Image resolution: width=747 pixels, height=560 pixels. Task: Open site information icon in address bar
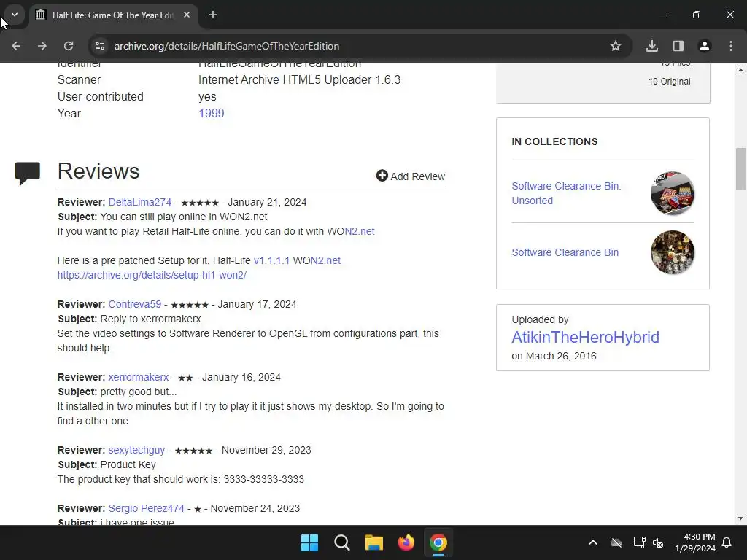coord(100,46)
